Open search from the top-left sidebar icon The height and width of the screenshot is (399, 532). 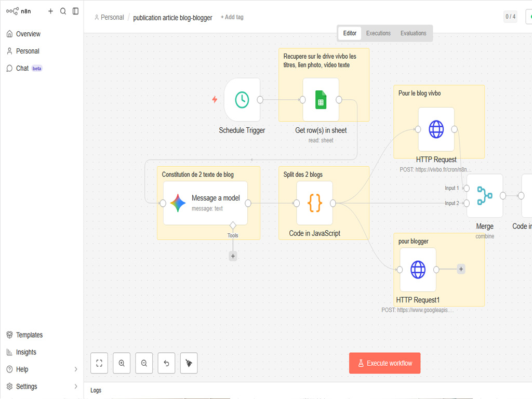(x=63, y=11)
